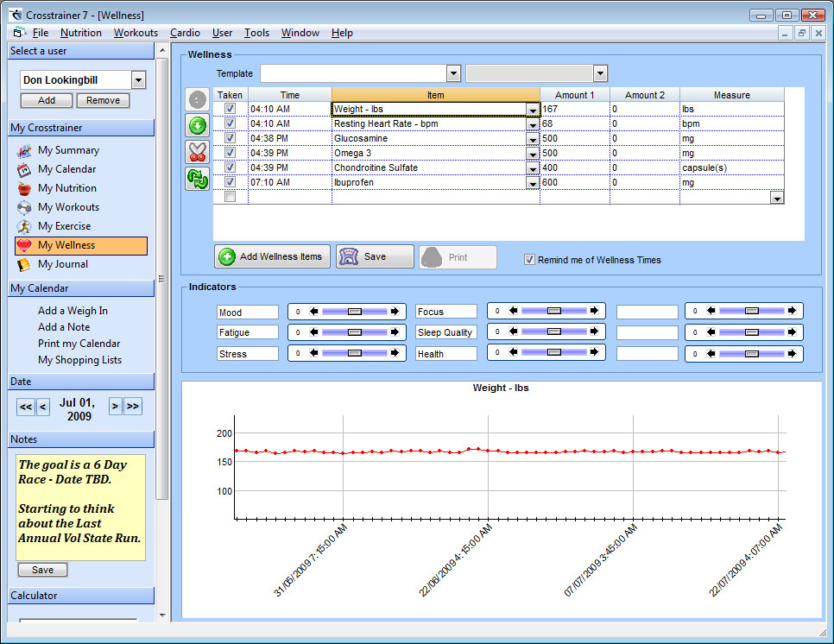The height and width of the screenshot is (644, 834).
Task: Jump back with double left arrow date button
Action: click(x=26, y=407)
